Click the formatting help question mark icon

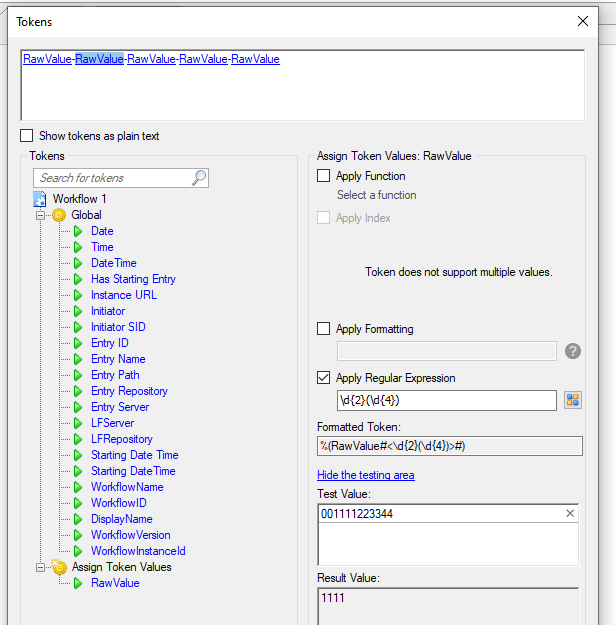click(x=573, y=351)
